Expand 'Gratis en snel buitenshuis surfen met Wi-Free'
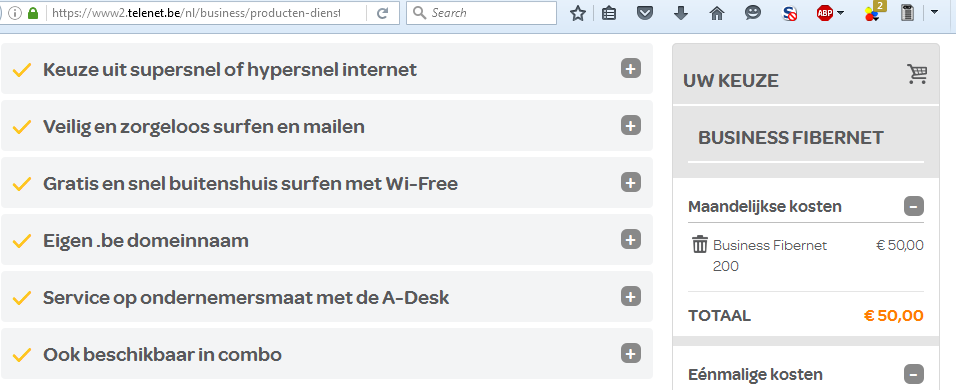Viewport: 956px width, 390px height. click(631, 182)
